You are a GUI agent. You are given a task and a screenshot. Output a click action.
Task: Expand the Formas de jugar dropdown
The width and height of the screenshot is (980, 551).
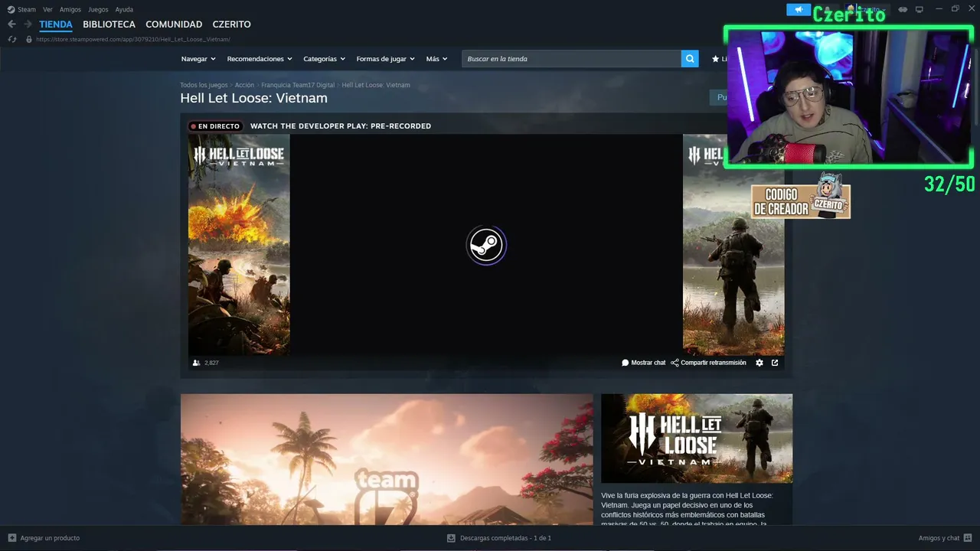pos(385,59)
